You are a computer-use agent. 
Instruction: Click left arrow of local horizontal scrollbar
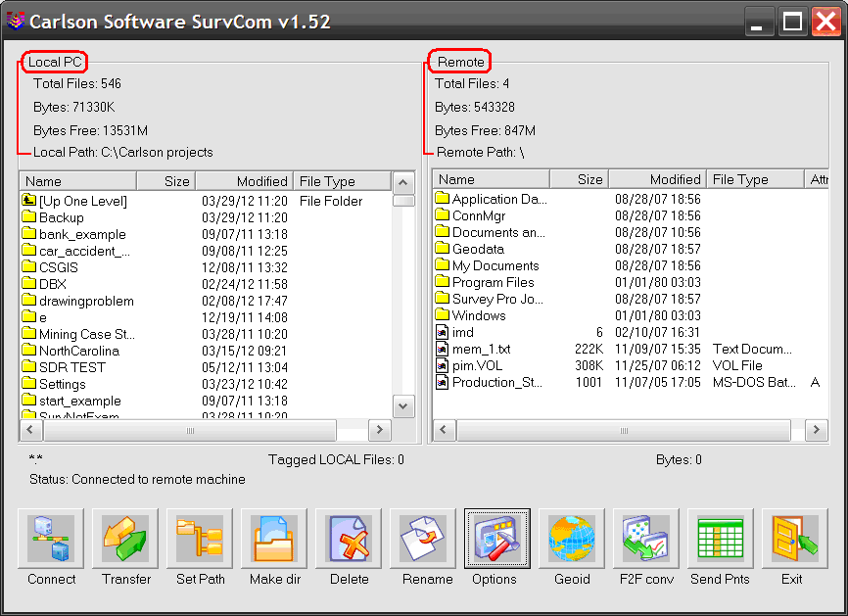pyautogui.click(x=30, y=430)
